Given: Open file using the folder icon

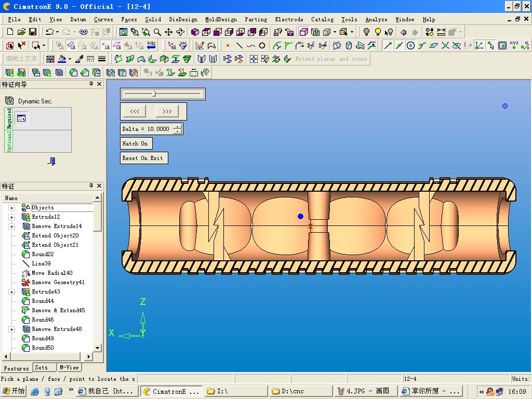Looking at the screenshot, I should tap(22, 32).
